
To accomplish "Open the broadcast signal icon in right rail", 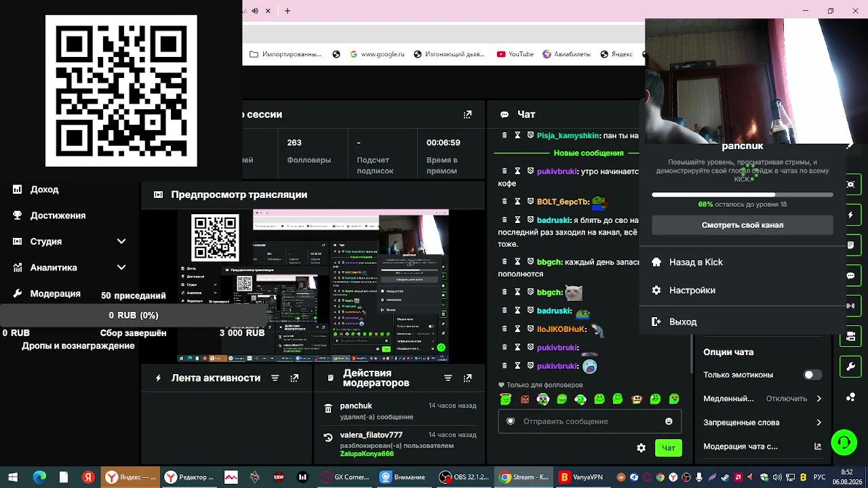I will click(x=850, y=306).
